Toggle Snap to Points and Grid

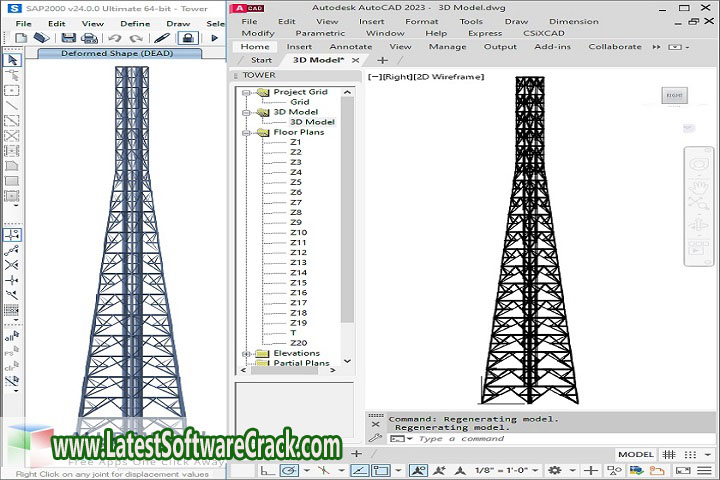click(x=12, y=235)
